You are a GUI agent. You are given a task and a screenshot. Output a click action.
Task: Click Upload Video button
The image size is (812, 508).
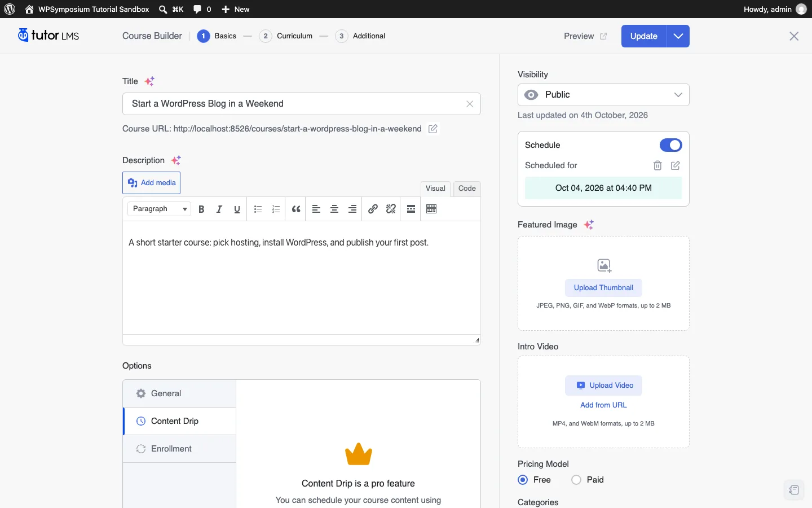click(603, 386)
